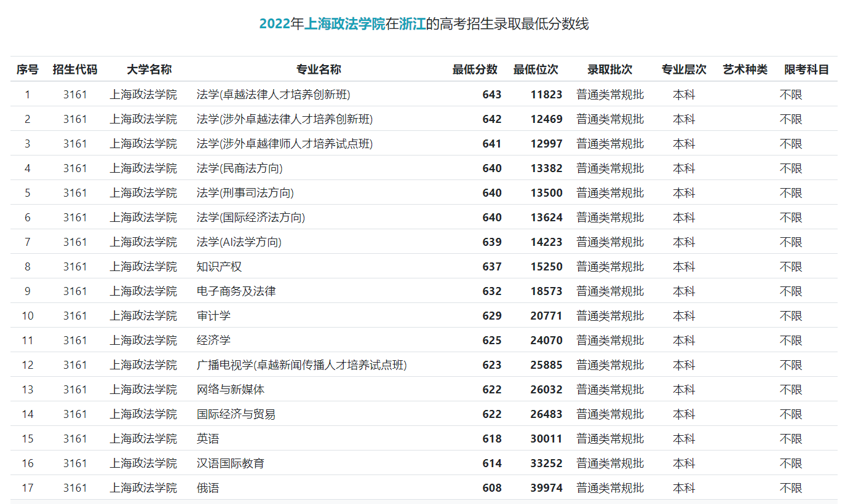Click the 限考科目 column header
This screenshot has width=845, height=504.
(807, 69)
